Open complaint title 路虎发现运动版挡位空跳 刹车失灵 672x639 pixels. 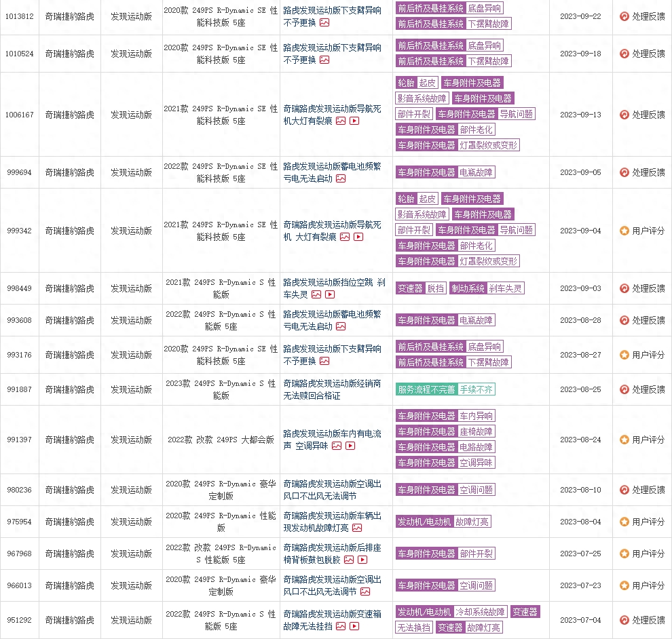(334, 288)
